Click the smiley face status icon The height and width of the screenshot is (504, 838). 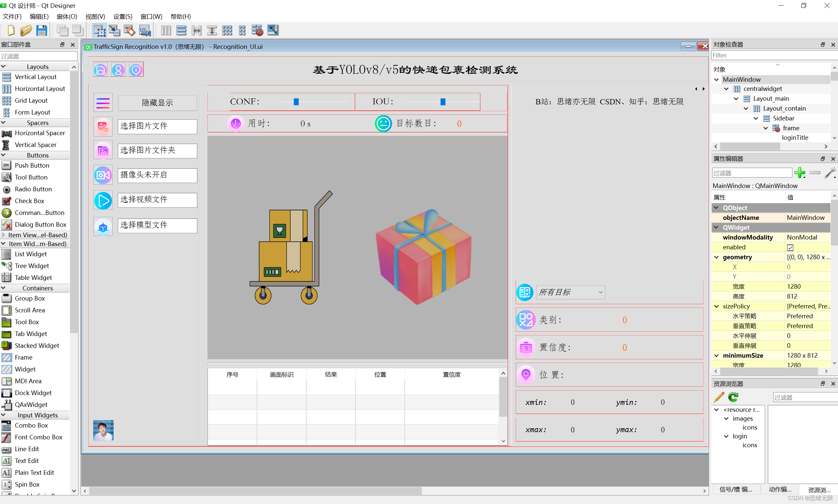click(x=382, y=124)
